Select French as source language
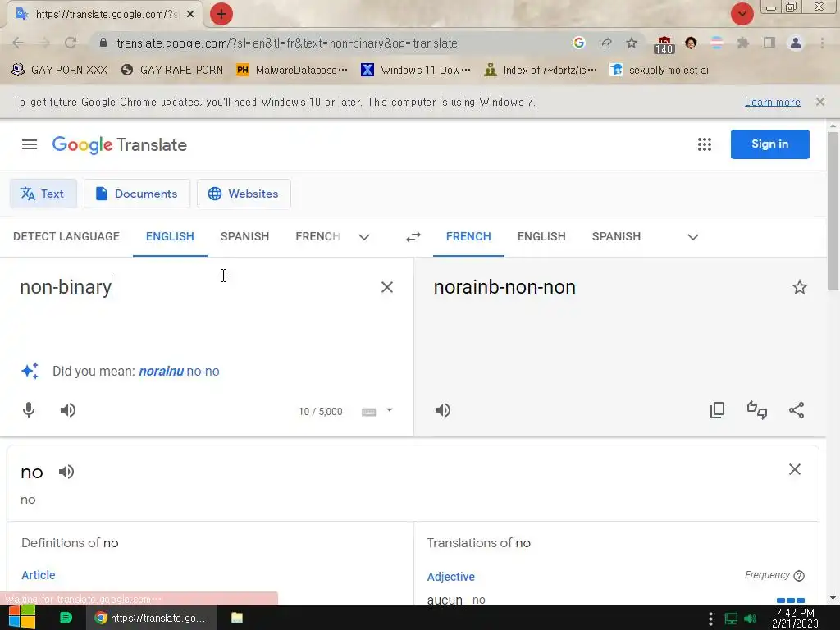The width and height of the screenshot is (840, 630). click(317, 236)
